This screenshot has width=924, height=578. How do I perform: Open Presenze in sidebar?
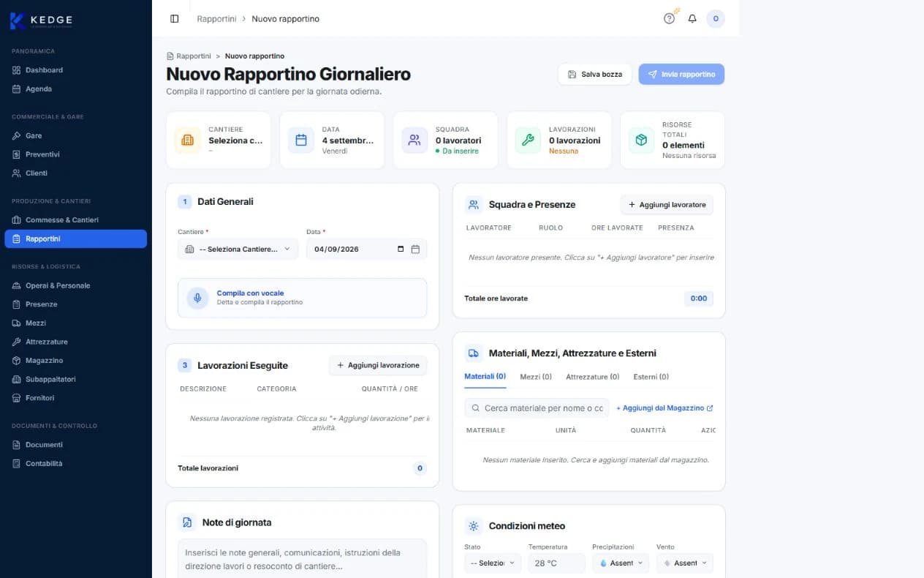click(75, 304)
